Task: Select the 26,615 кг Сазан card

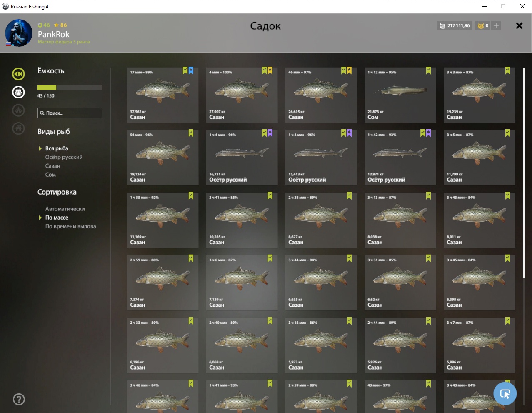Action: (x=321, y=95)
